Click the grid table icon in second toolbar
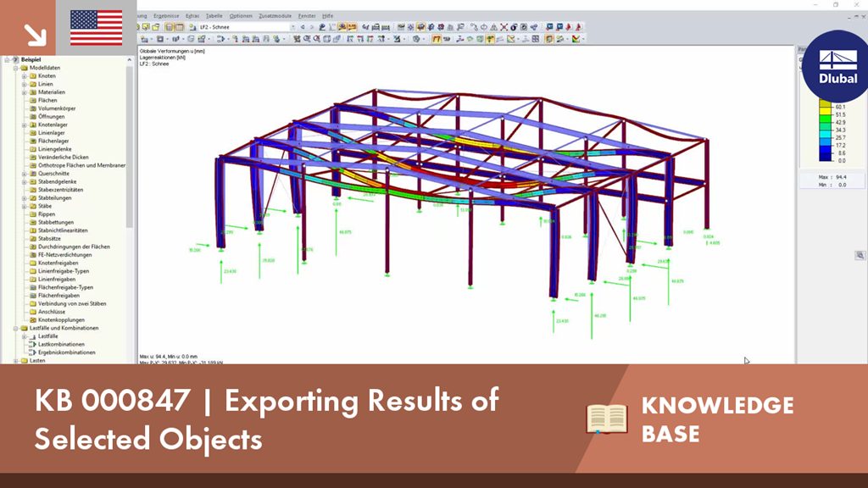Image resolution: width=868 pixels, height=488 pixels. pos(536,39)
